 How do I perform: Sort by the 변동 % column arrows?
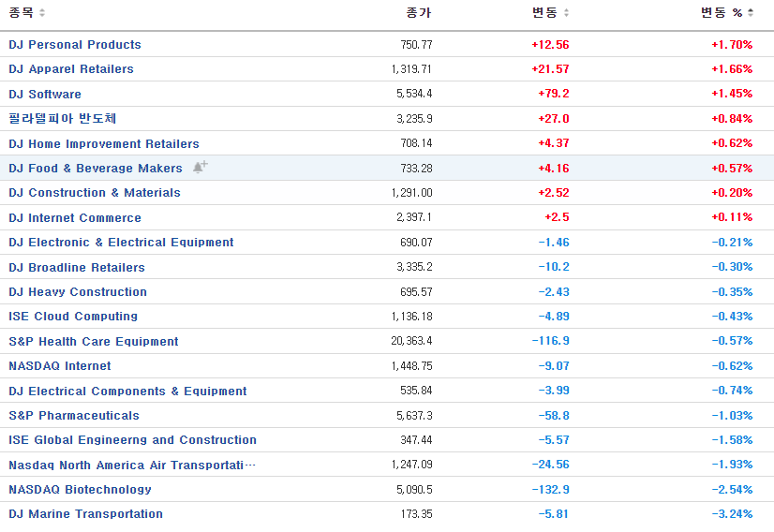[751, 13]
